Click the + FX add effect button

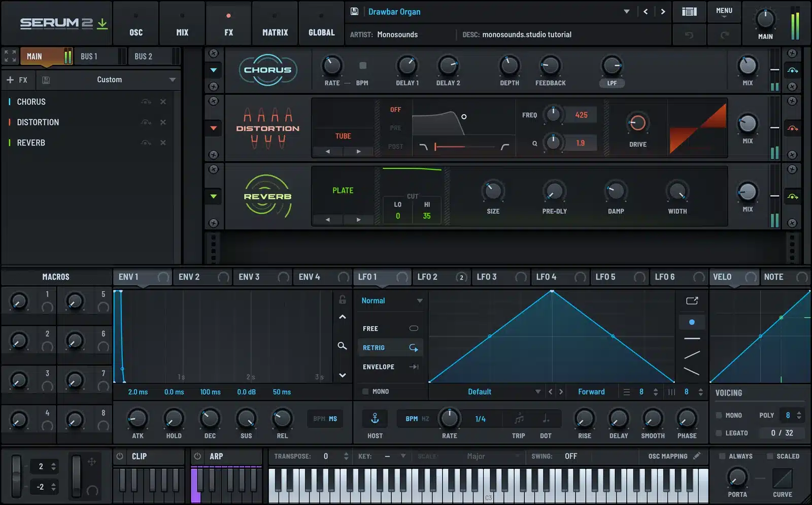17,80
